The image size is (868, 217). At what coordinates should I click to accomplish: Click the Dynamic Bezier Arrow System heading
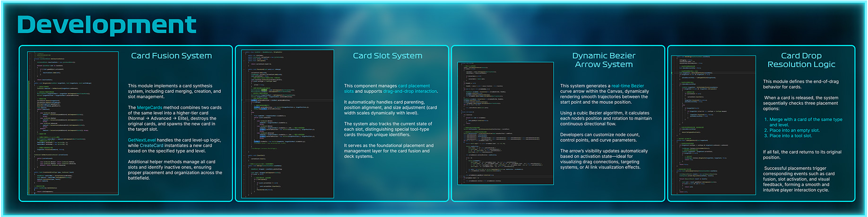pos(604,60)
